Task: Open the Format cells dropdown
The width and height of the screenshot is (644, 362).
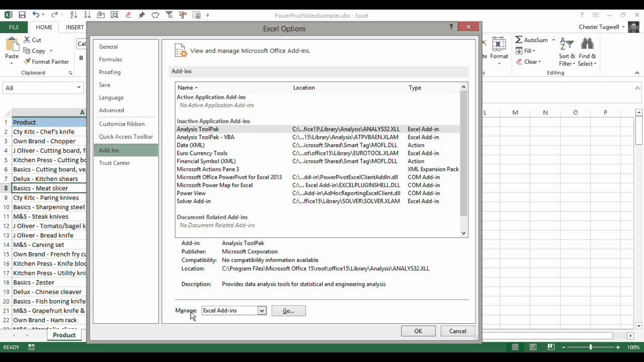Action: point(499,52)
